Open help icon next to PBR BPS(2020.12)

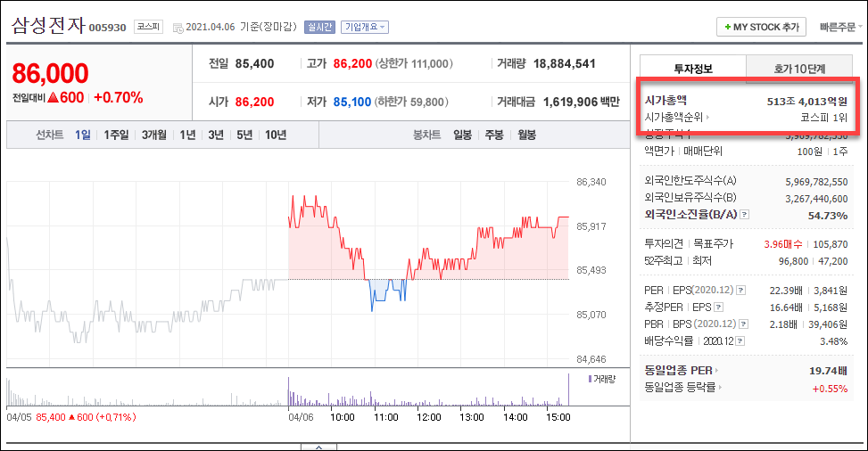743,324
